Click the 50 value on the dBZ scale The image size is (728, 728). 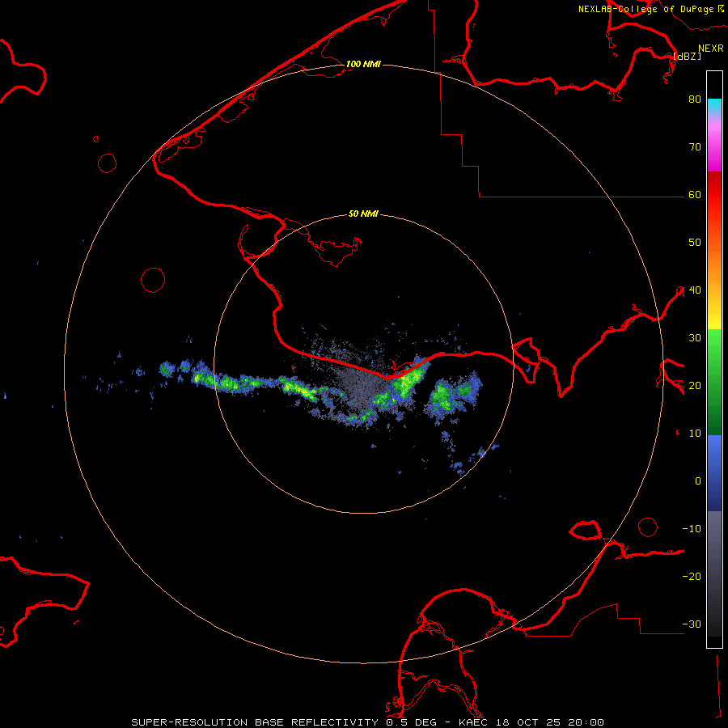pyautogui.click(x=695, y=243)
